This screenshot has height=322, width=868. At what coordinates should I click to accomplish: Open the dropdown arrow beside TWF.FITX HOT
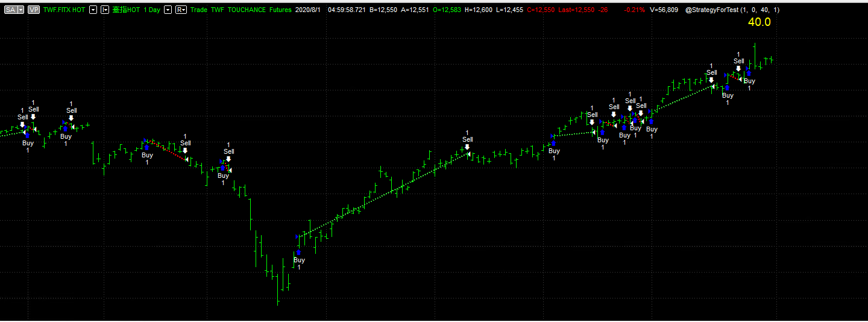(x=93, y=10)
